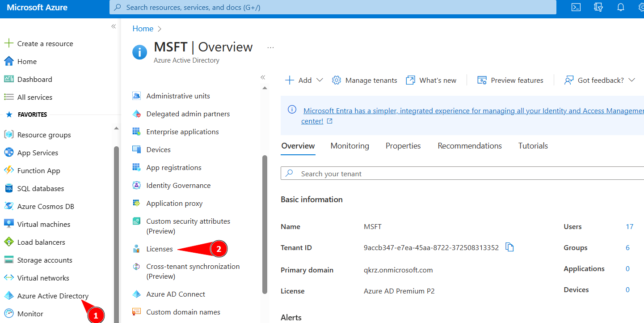Copy the Tenant ID to clipboard
The width and height of the screenshot is (644, 323).
[x=509, y=247]
